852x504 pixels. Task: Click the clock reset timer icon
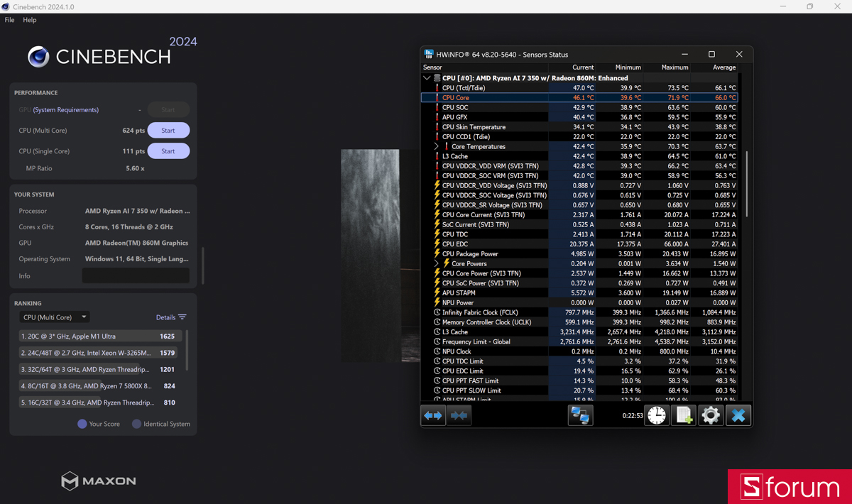(657, 416)
